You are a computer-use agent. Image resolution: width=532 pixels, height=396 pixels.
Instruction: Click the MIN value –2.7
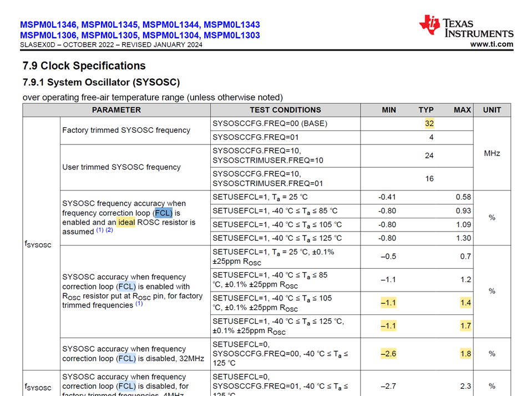point(388,386)
